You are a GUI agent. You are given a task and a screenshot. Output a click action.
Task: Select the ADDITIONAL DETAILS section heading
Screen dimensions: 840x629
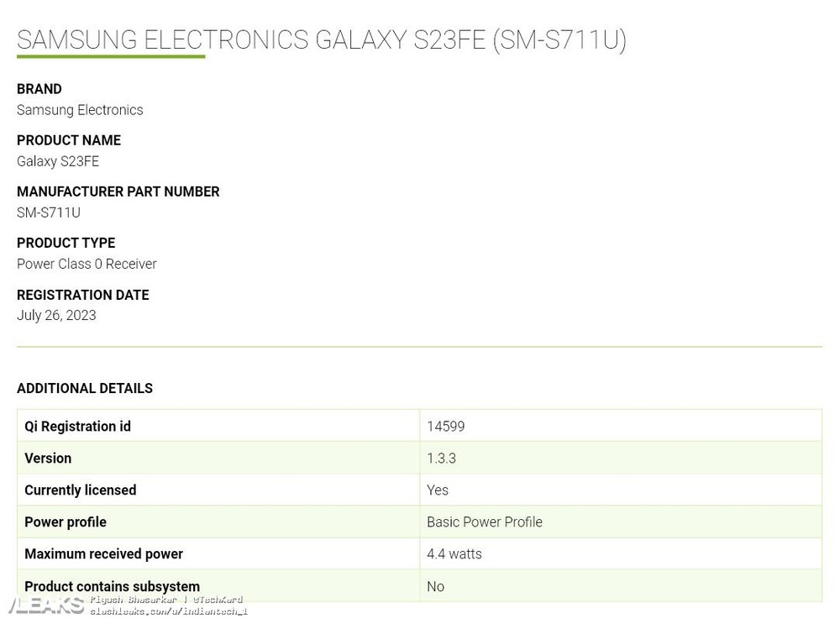(85, 389)
